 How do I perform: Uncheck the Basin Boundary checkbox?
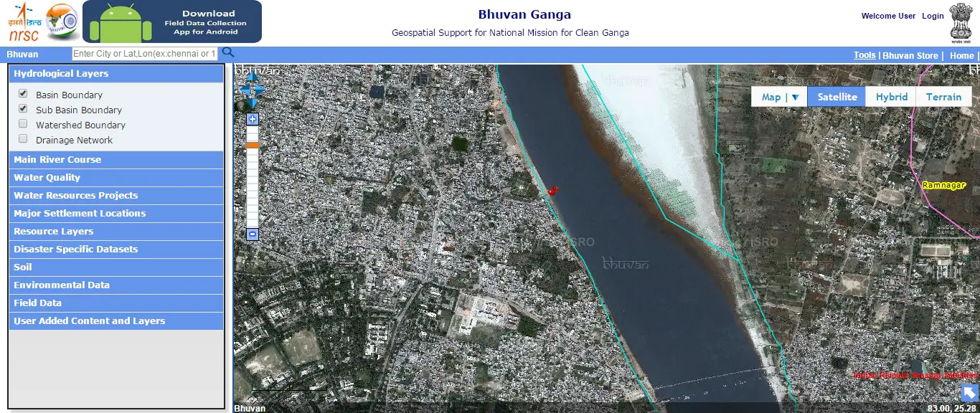coord(23,94)
